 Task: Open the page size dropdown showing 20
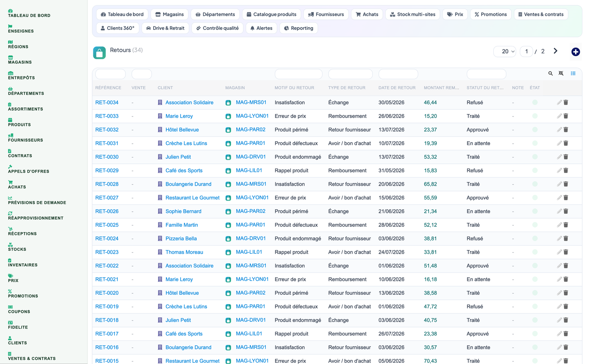pyautogui.click(x=505, y=51)
